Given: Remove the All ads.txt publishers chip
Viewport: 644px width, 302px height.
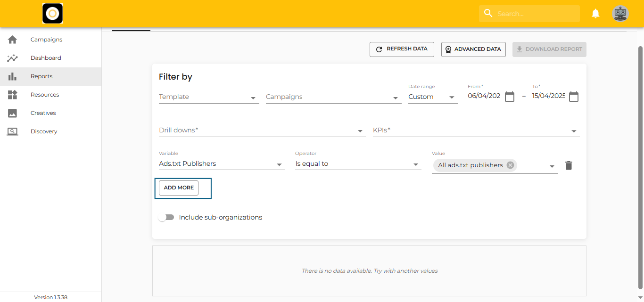Looking at the screenshot, I should [510, 165].
